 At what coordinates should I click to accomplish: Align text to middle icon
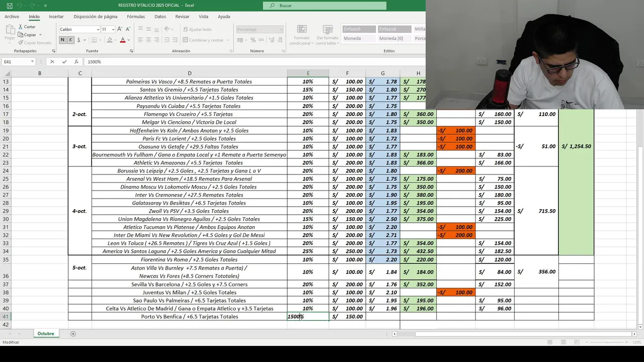click(149, 29)
